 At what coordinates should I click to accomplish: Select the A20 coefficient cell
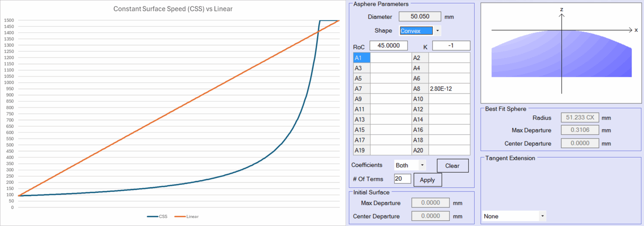point(449,150)
